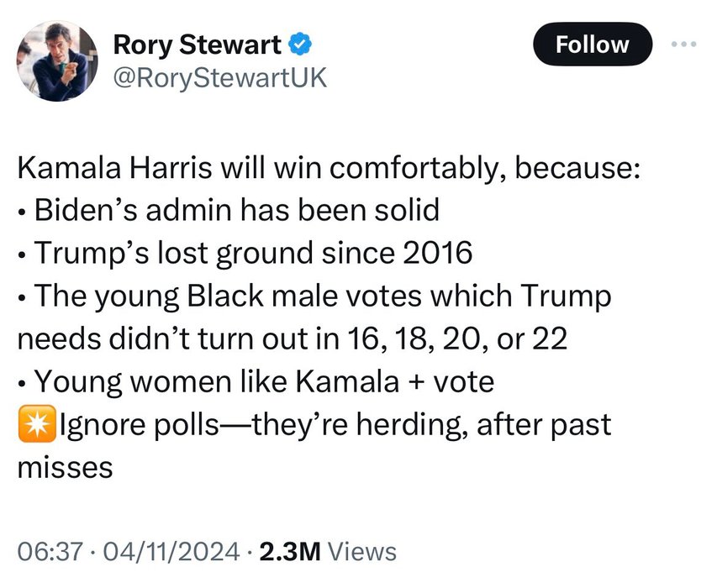The height and width of the screenshot is (588, 717).
Task: Click the word "misses" ending the tweet
Action: click(65, 468)
